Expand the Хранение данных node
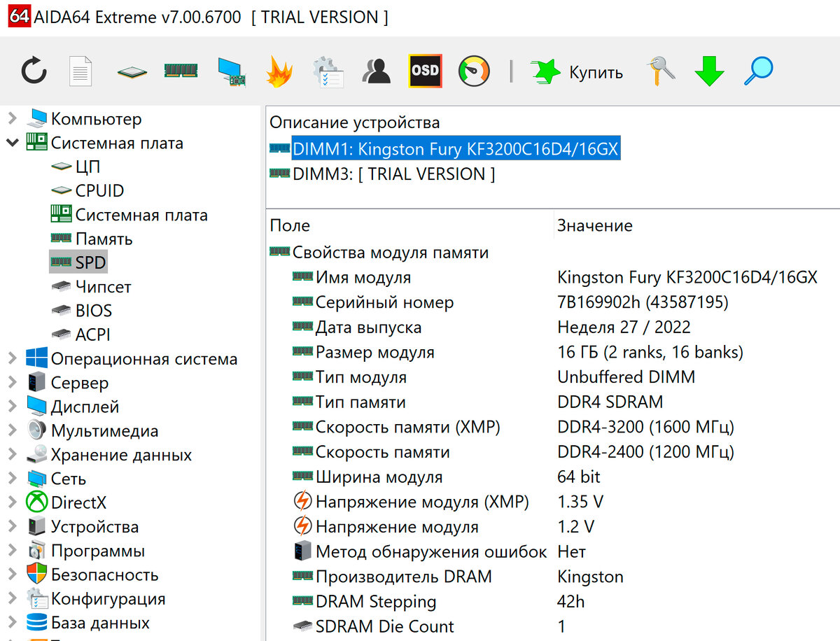Image resolution: width=840 pixels, height=641 pixels. tap(13, 455)
